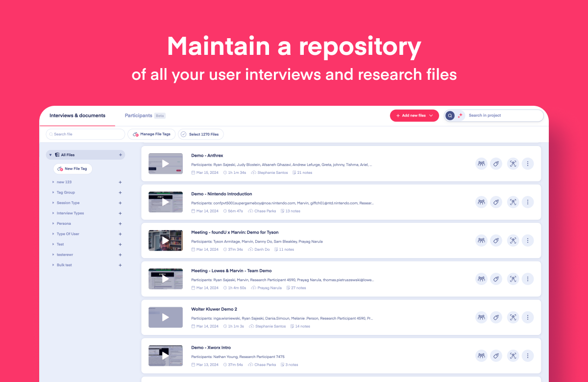Expand the Session Type tag group

click(53, 203)
